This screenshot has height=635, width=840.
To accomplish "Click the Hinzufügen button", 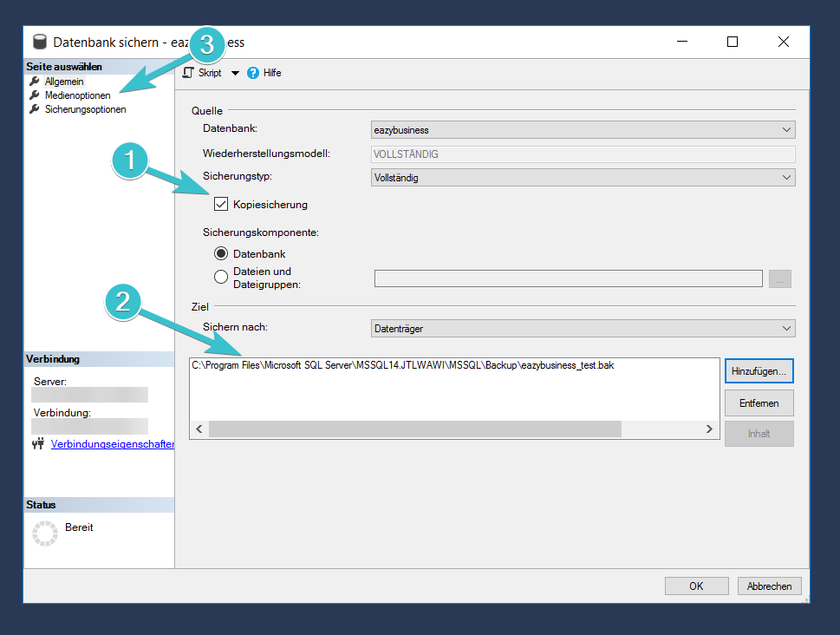I will [759, 370].
